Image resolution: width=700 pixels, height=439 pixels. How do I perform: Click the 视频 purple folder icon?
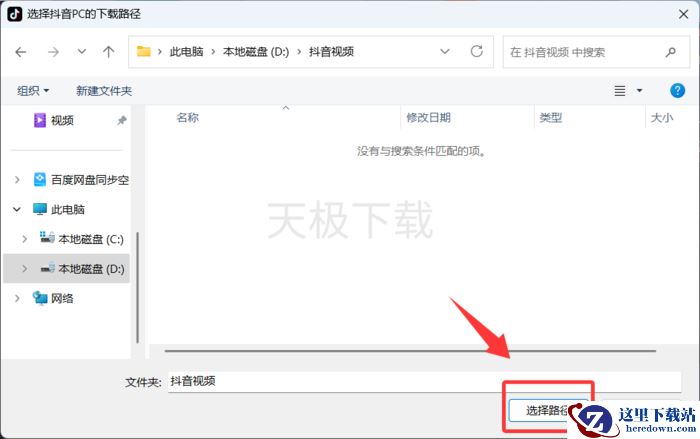click(x=40, y=120)
